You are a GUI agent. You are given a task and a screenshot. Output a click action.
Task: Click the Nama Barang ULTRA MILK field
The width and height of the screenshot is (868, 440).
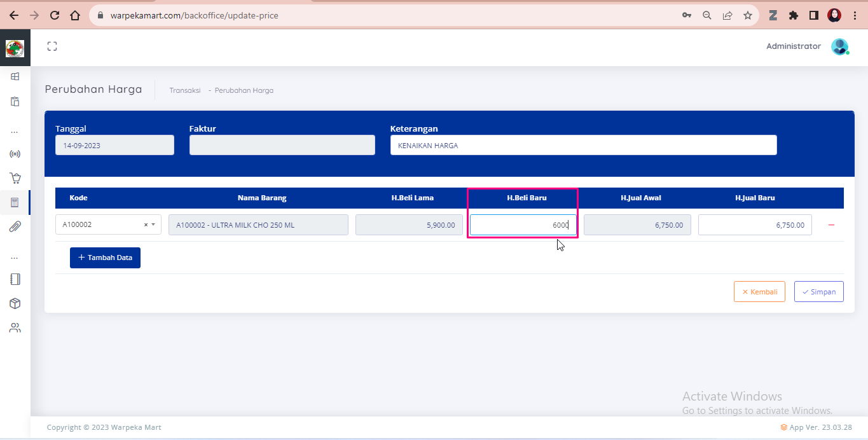click(258, 225)
